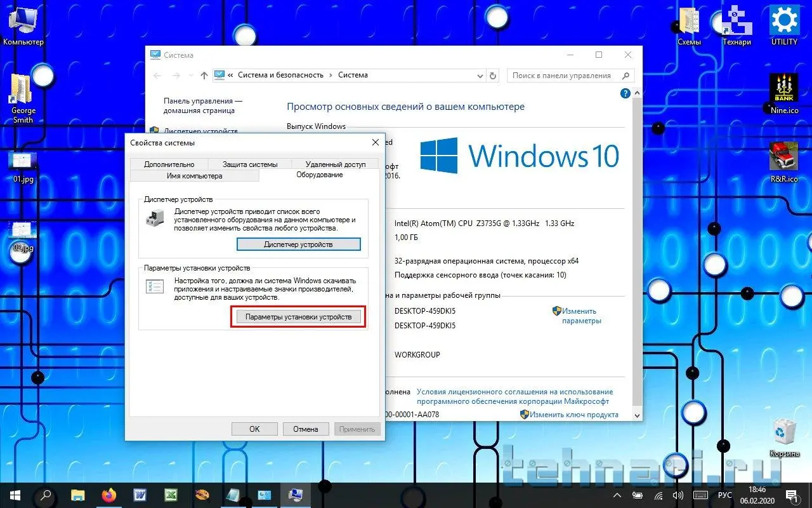Open the UTILITY gear icon on the desktop
812x508 pixels.
coord(784,25)
